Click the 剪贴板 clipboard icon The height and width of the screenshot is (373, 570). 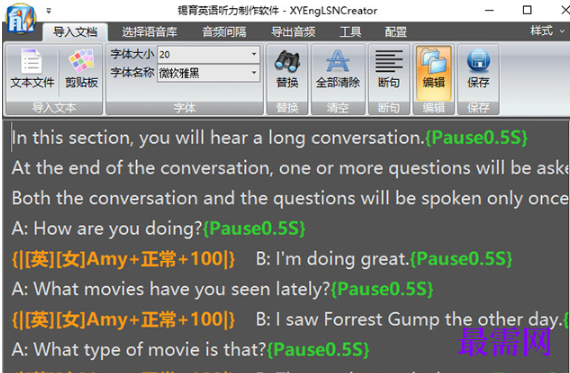81,69
